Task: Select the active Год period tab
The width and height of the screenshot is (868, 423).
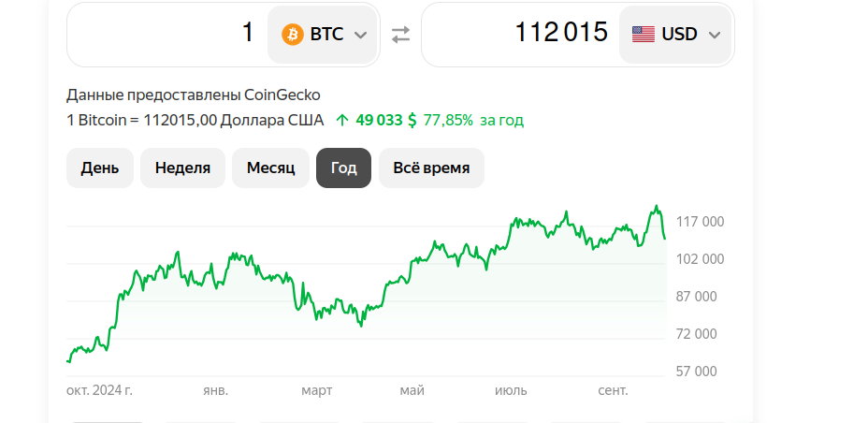Action: pos(344,168)
